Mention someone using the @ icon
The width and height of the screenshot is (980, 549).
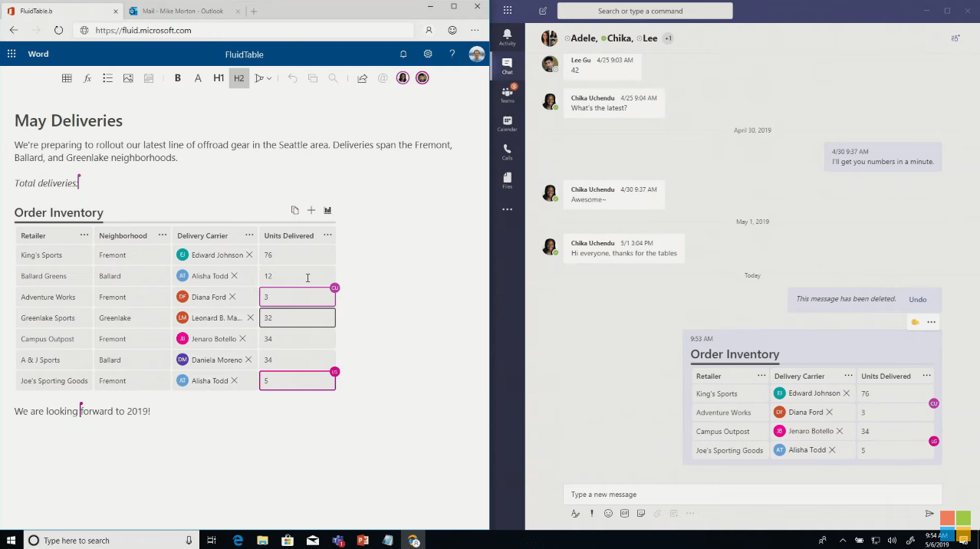click(382, 77)
